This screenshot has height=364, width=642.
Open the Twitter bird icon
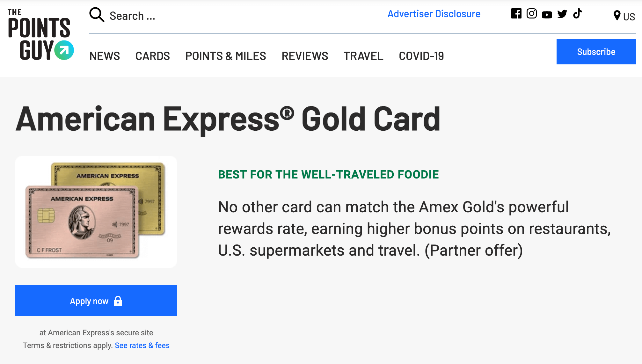click(x=562, y=14)
